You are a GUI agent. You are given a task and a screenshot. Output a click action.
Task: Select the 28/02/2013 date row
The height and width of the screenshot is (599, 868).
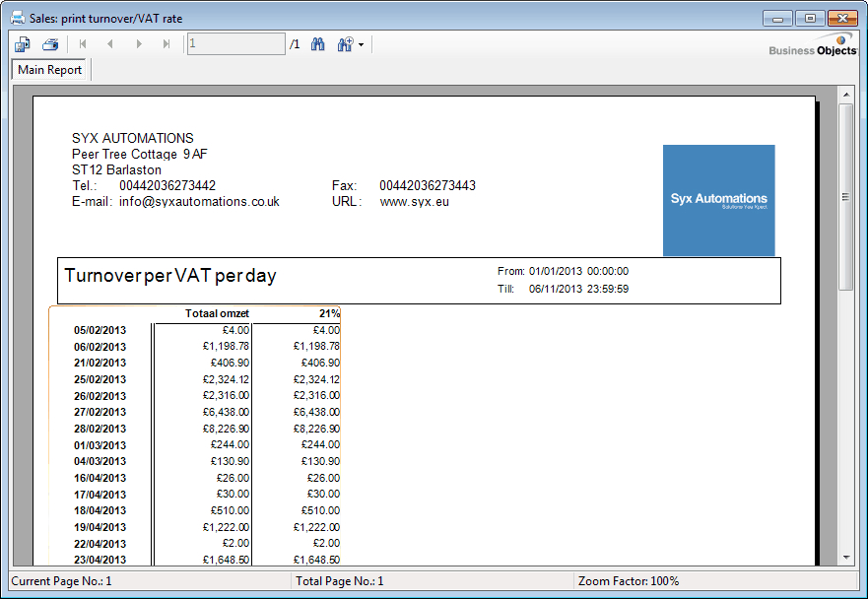click(x=100, y=429)
